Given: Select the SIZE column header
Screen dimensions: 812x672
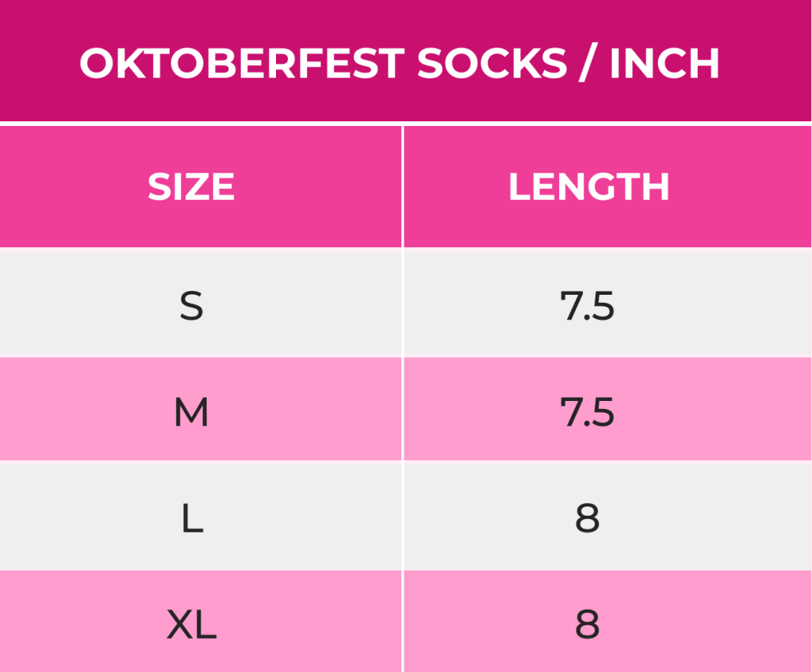Looking at the screenshot, I should pyautogui.click(x=191, y=187).
